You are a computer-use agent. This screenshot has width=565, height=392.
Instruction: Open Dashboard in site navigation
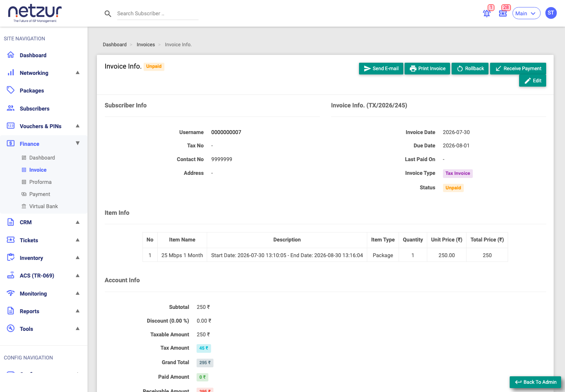33,55
